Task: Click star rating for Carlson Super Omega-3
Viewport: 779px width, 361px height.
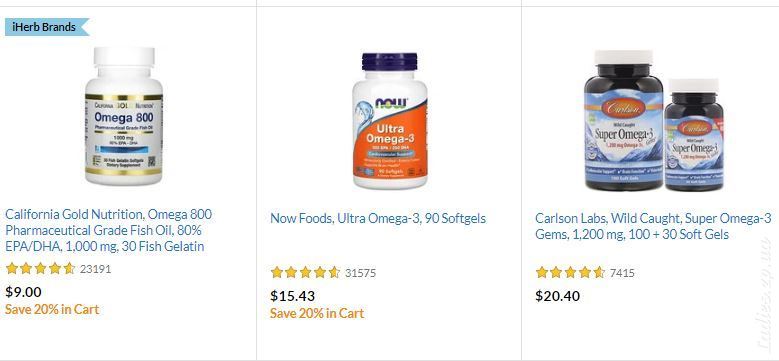Action: coord(570,273)
